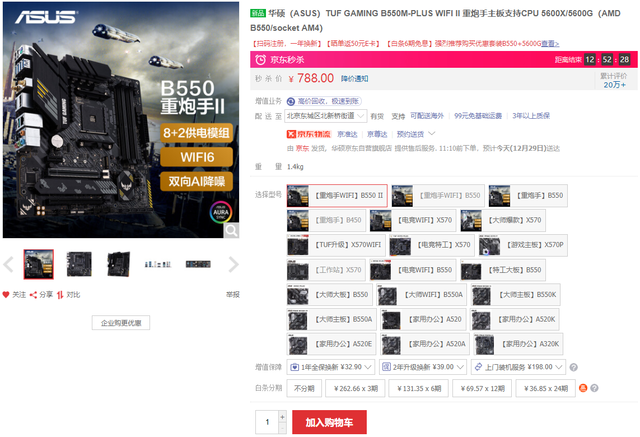This screenshot has width=640, height=437.
Task: Expand the 预约送货 delivery options chevron
Action: click(x=432, y=133)
